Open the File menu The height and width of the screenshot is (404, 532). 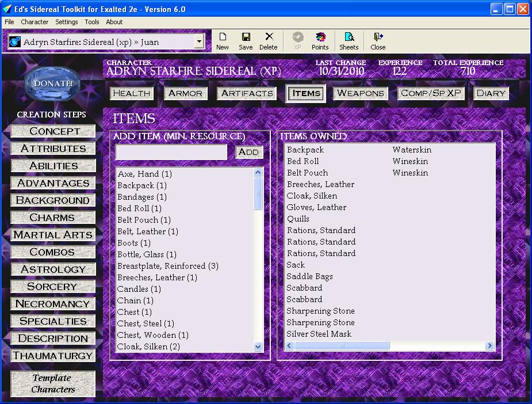point(9,22)
